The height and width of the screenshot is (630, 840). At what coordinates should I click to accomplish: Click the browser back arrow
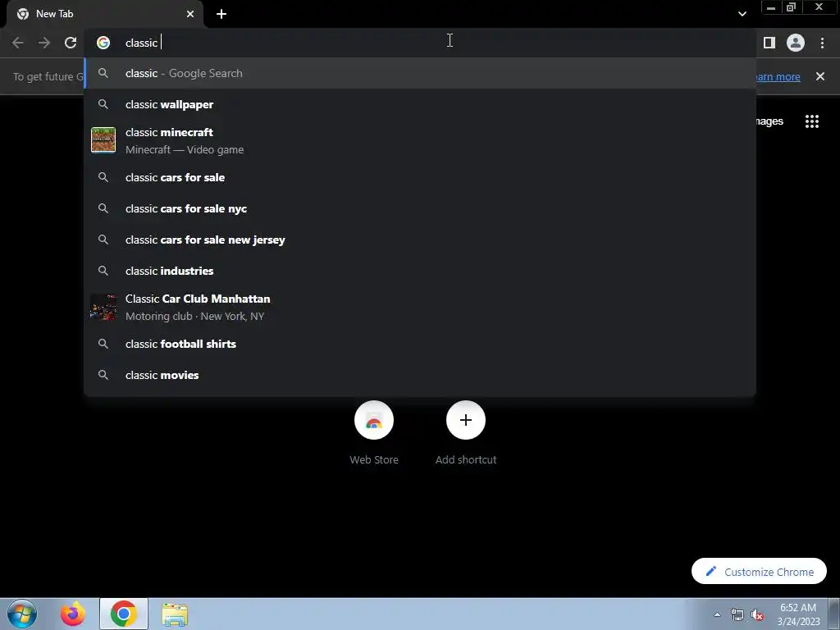18,43
